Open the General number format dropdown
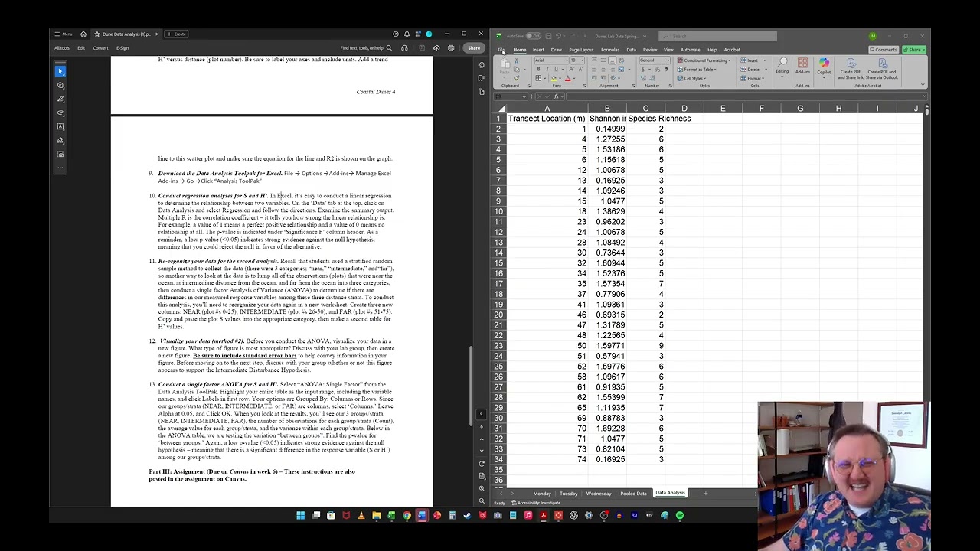The width and height of the screenshot is (980, 551). pyautogui.click(x=668, y=60)
